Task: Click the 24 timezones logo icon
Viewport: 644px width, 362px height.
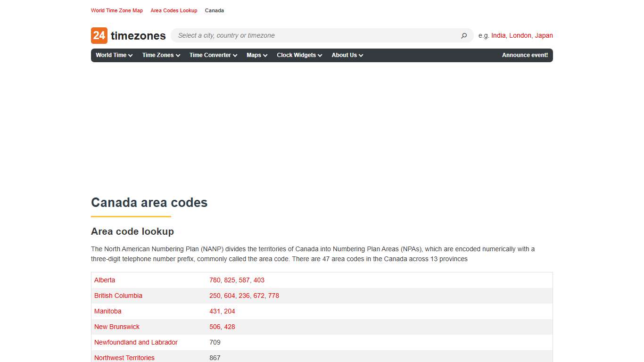Action: click(98, 35)
